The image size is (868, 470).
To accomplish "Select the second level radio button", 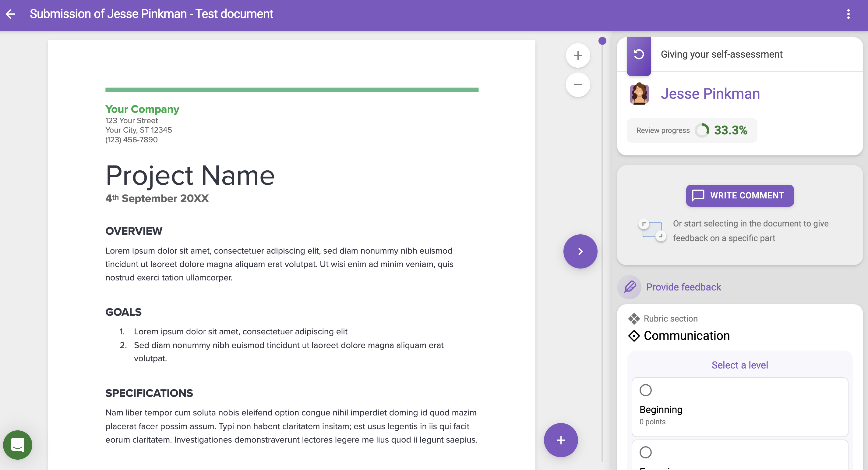I will (x=645, y=452).
